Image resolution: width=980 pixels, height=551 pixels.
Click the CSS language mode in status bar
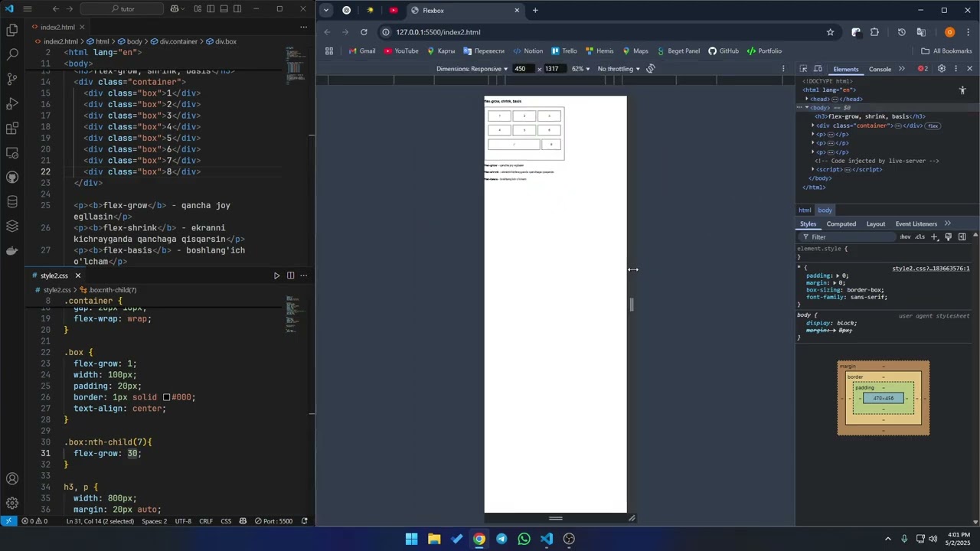(x=226, y=521)
